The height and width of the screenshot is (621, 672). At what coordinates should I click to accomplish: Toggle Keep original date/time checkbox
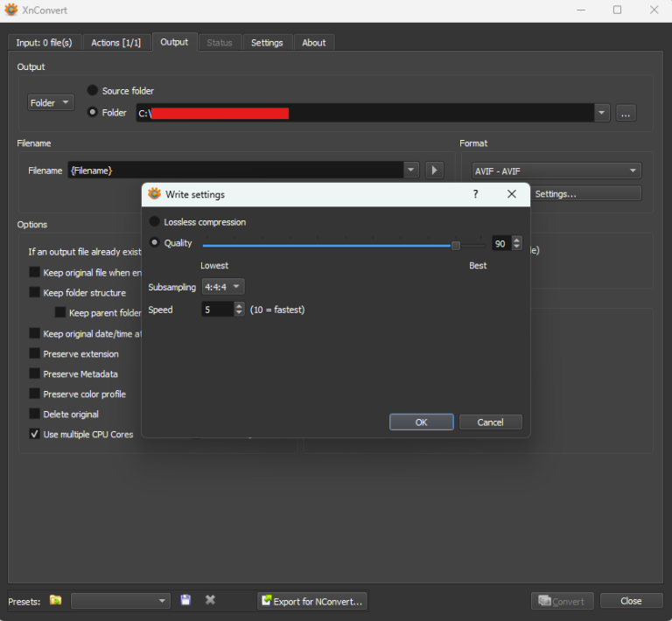[34, 333]
